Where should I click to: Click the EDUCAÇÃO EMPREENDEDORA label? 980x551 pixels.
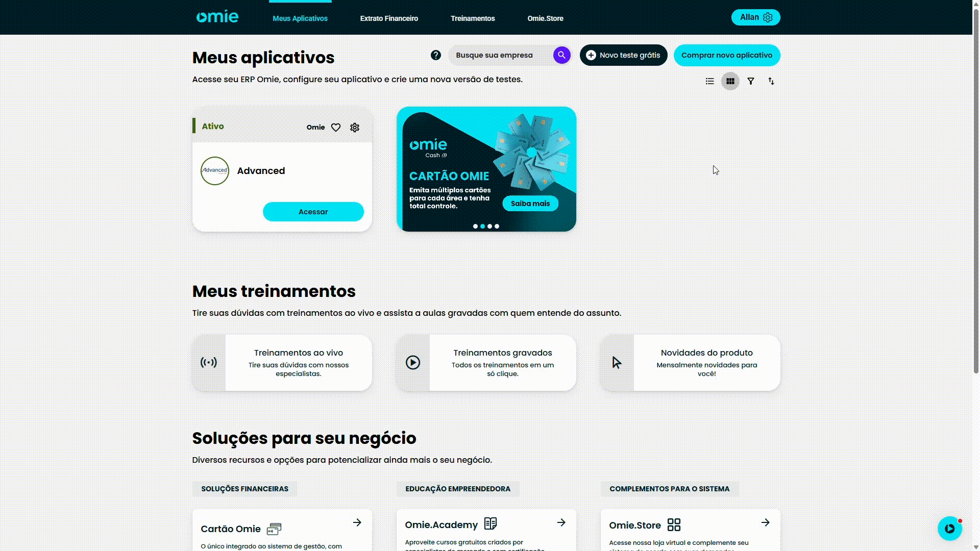(x=458, y=489)
